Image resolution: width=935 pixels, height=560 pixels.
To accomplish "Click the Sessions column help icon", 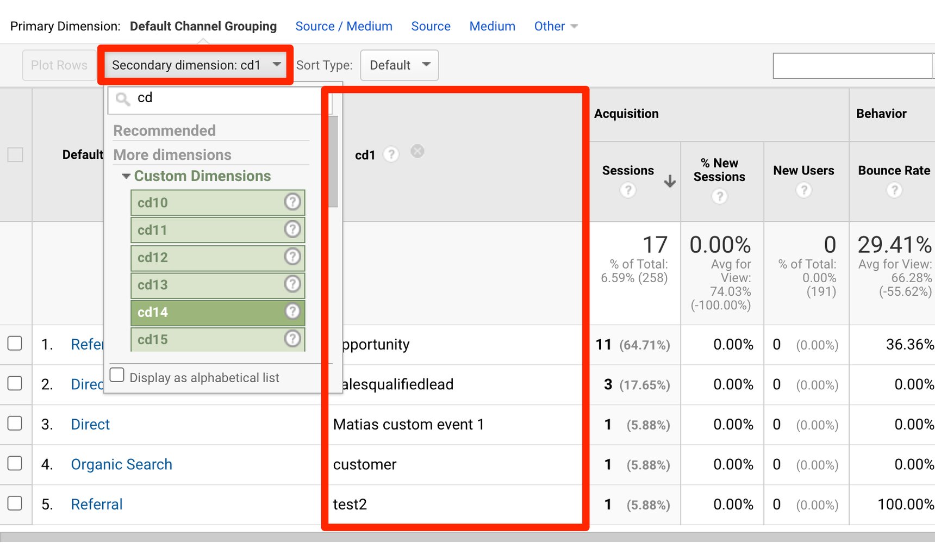I will (x=628, y=190).
